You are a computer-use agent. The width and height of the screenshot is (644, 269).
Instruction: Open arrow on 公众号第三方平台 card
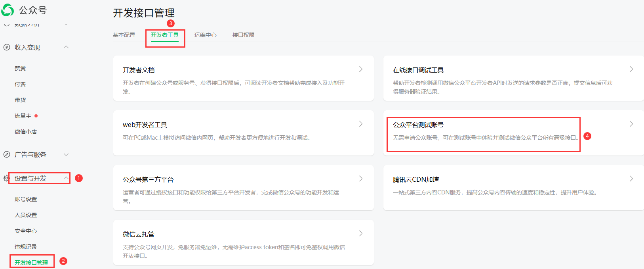(x=361, y=179)
